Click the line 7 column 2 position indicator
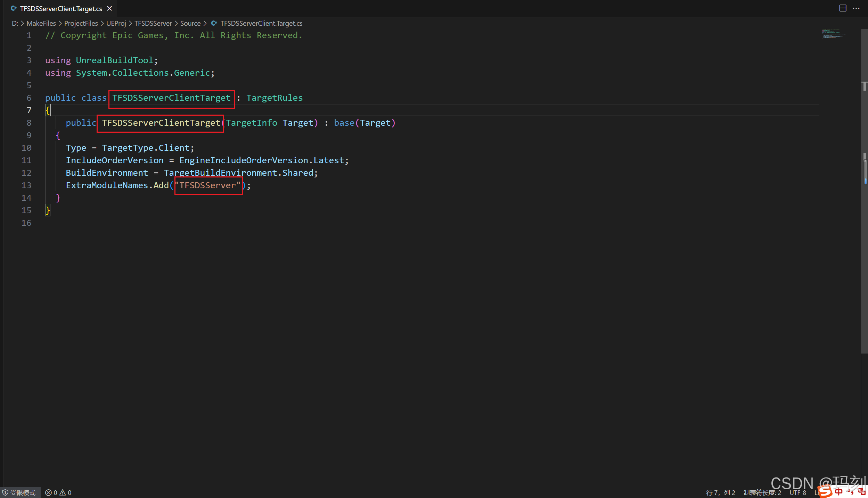This screenshot has height=498, width=868. coord(720,492)
